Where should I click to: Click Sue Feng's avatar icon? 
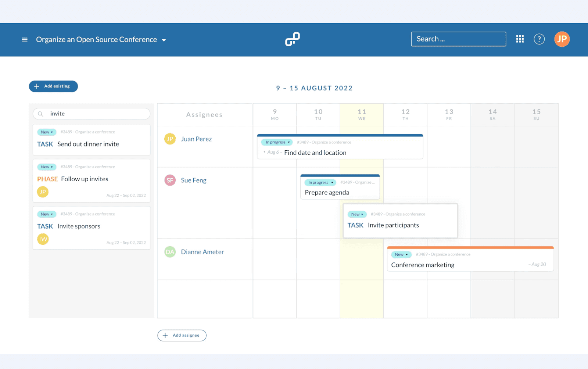(169, 180)
